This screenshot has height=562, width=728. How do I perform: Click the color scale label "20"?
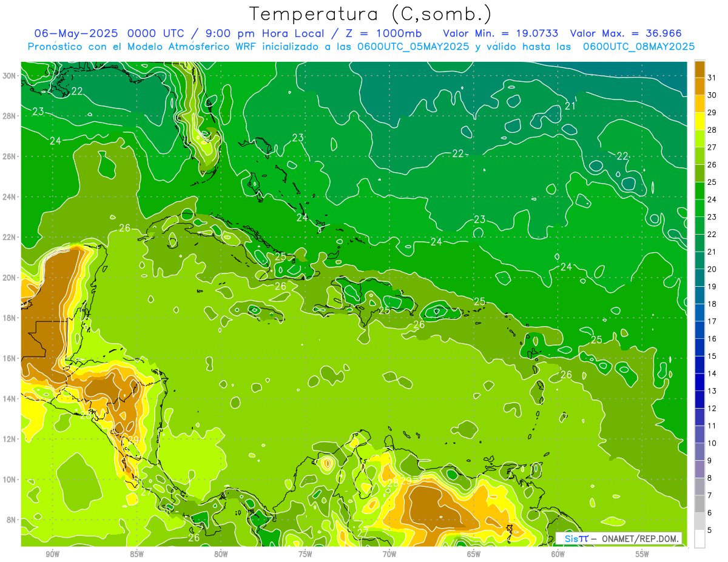[712, 269]
